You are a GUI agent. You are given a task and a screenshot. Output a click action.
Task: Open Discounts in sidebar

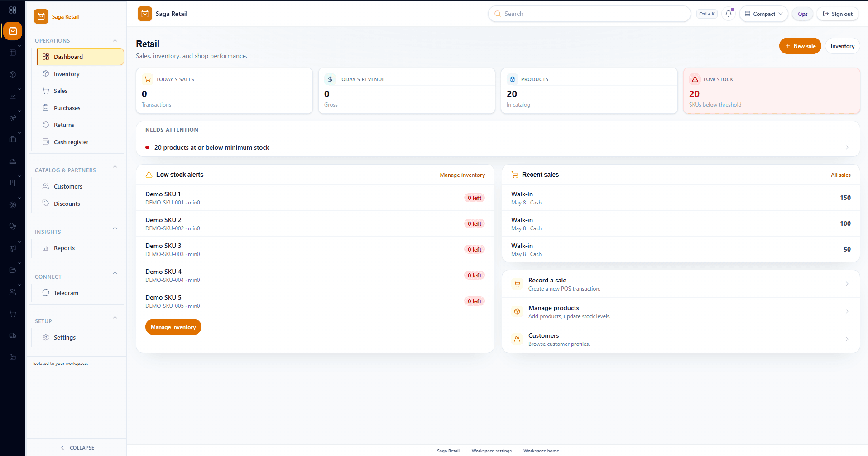coord(80,204)
